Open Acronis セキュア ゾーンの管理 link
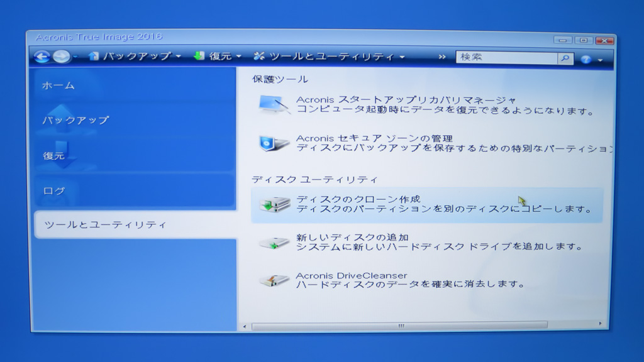644x362 pixels. (x=374, y=138)
